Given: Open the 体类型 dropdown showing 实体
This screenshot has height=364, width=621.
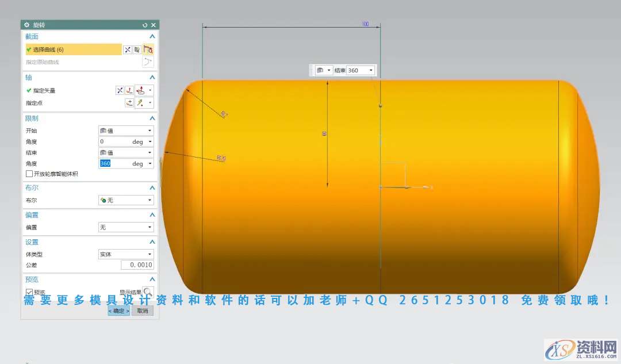Looking at the screenshot, I should point(126,254).
